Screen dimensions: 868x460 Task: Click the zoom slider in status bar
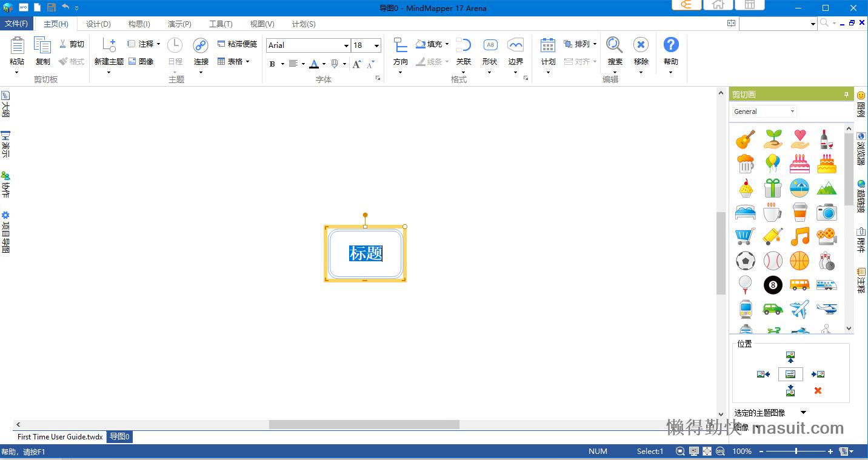point(796,451)
